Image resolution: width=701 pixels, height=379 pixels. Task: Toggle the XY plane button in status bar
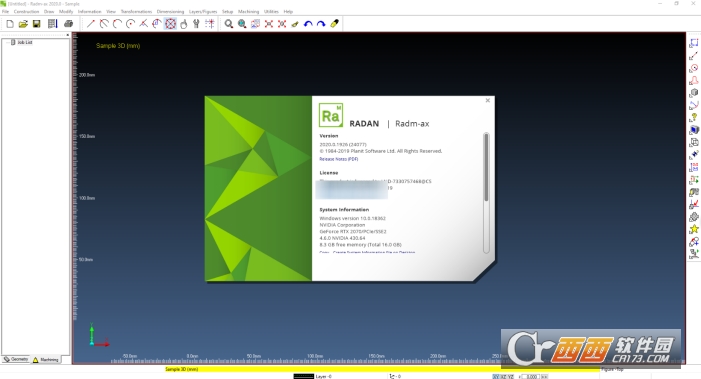(x=496, y=376)
